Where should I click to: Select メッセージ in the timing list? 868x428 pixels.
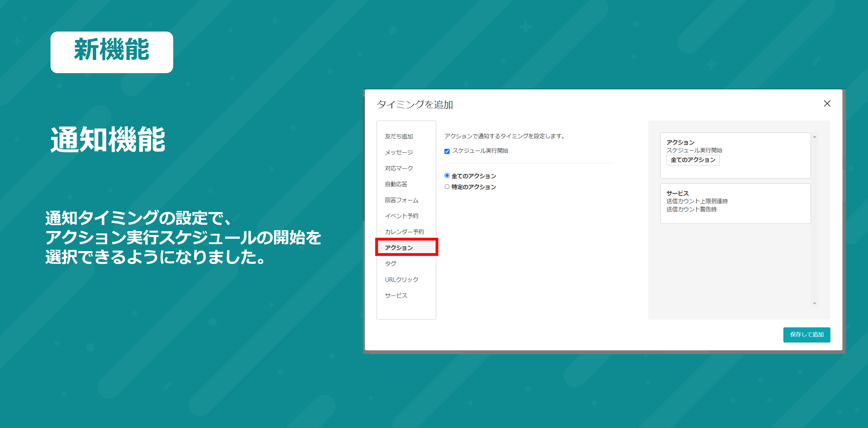click(399, 152)
